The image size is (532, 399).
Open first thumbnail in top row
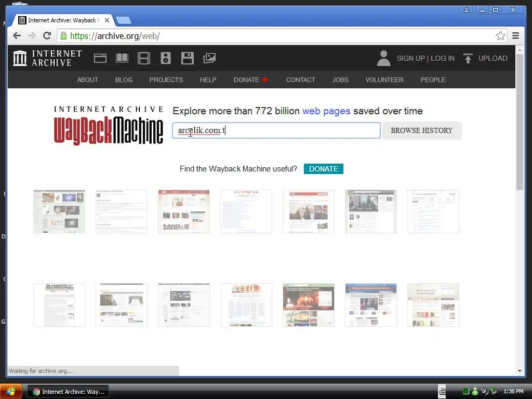[x=59, y=211]
